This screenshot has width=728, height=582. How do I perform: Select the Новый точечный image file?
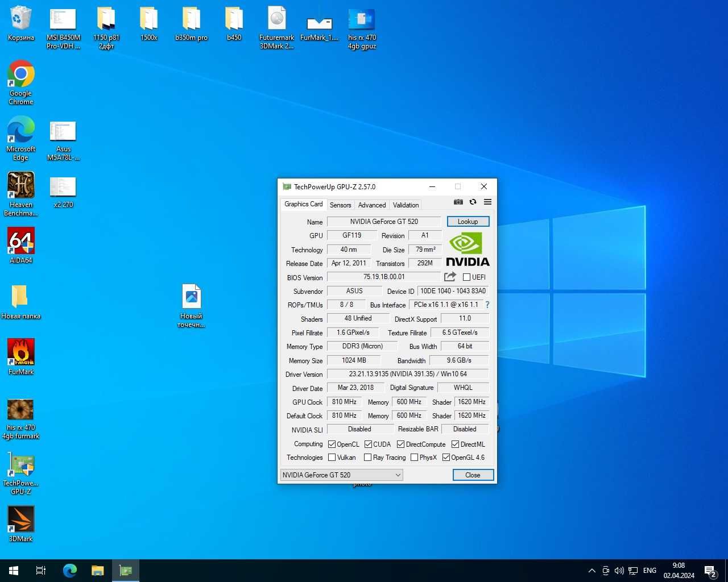(192, 306)
